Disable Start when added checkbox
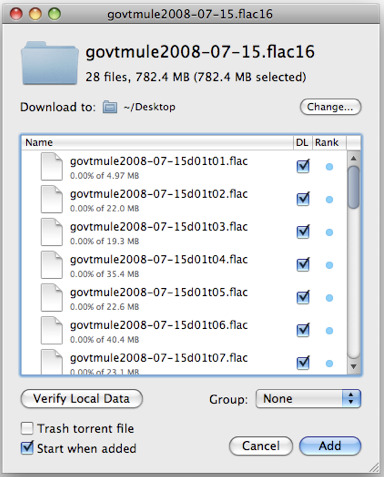The width and height of the screenshot is (384, 477). coord(27,448)
